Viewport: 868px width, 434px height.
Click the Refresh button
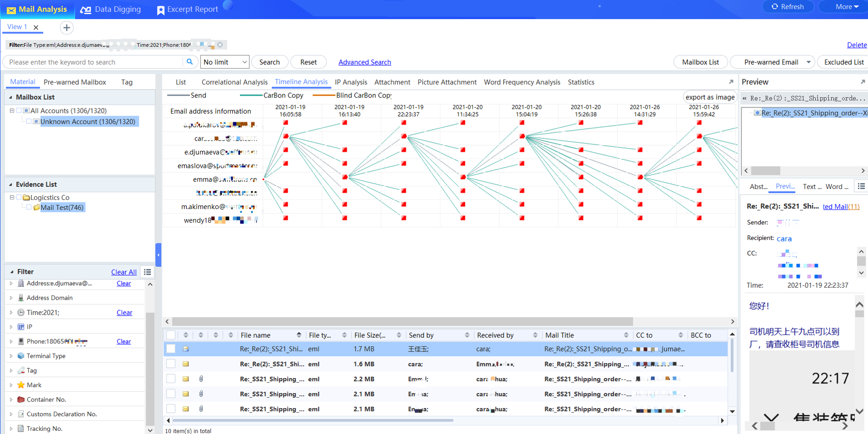[788, 7]
